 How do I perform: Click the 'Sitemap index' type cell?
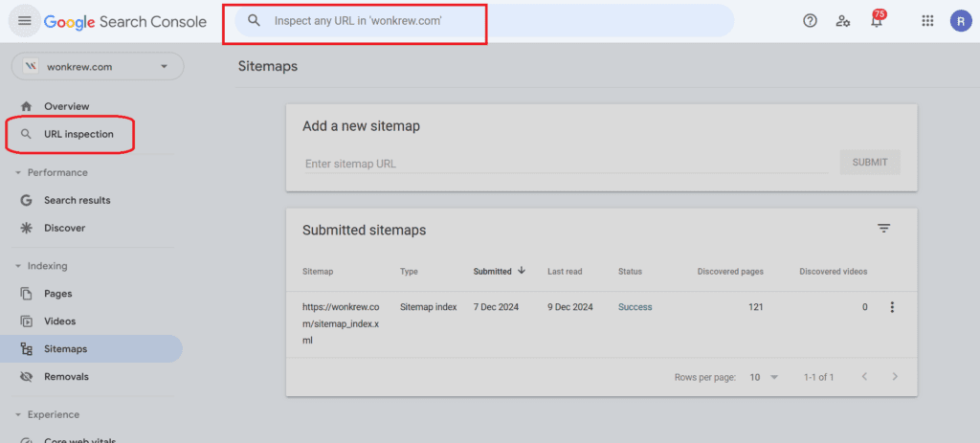428,307
